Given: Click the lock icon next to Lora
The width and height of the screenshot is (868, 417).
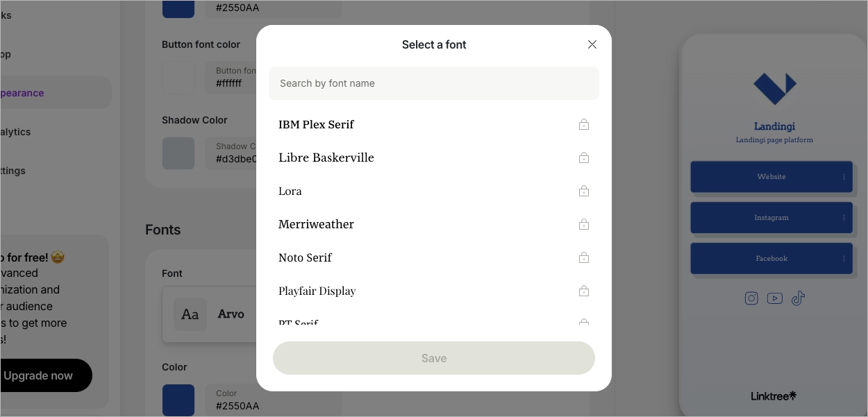Looking at the screenshot, I should [584, 191].
